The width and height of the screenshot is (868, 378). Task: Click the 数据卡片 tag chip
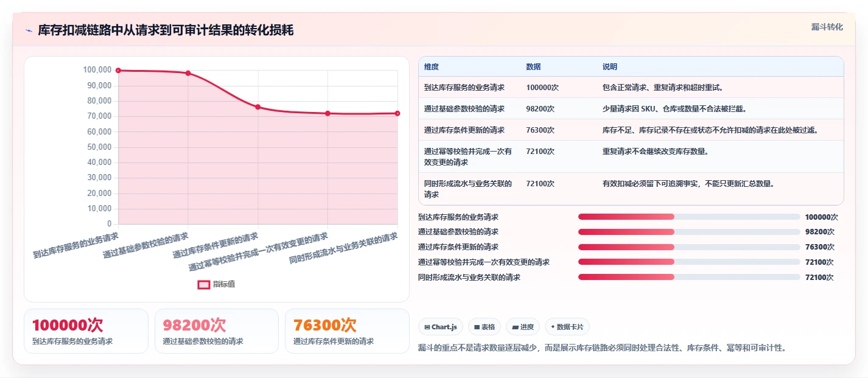[x=567, y=327]
